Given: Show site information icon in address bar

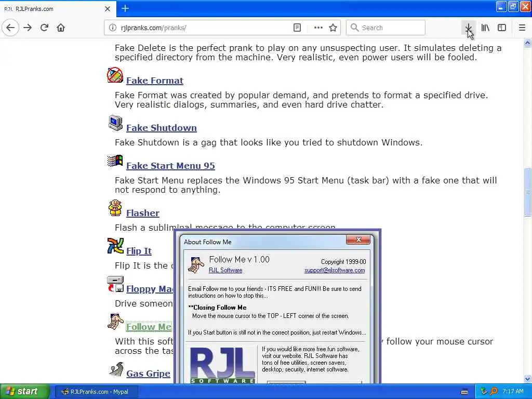Looking at the screenshot, I should point(113,28).
